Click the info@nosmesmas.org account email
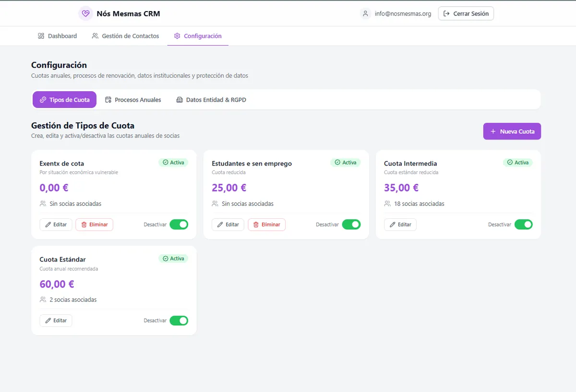This screenshot has width=576, height=392. 403,14
